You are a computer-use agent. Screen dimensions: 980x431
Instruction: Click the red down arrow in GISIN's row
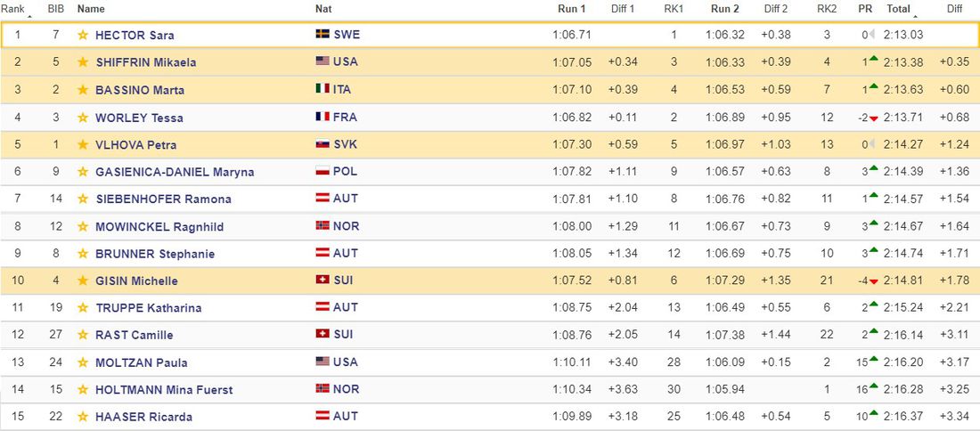pyautogui.click(x=874, y=281)
